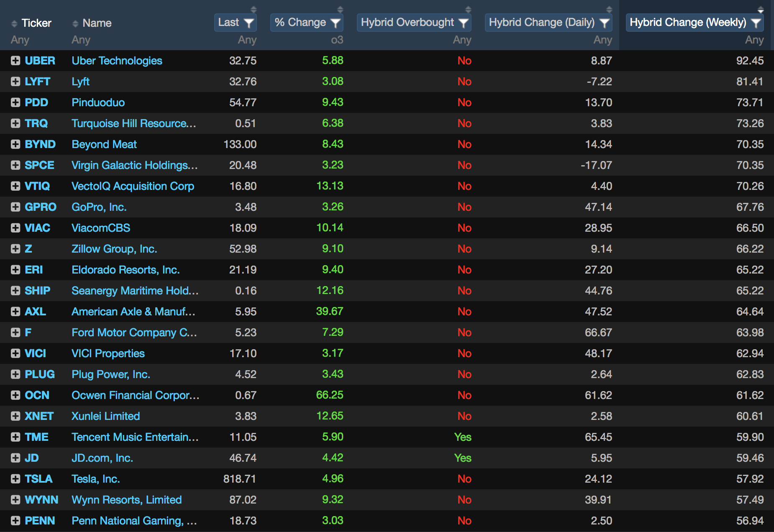
Task: Click the Ticker column header
Action: click(36, 23)
